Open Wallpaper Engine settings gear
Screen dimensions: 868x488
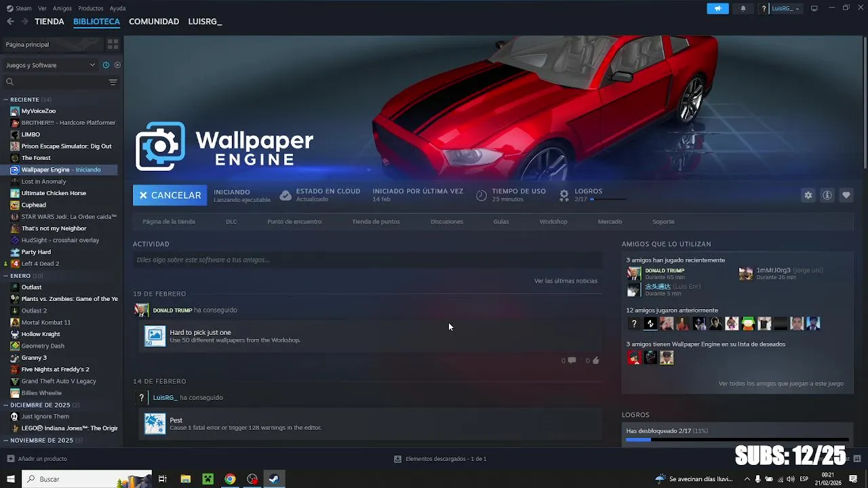coord(808,195)
